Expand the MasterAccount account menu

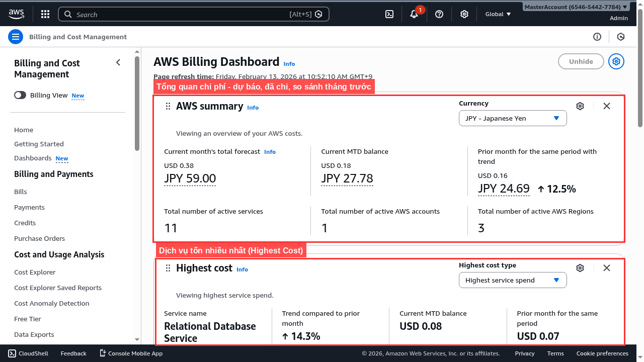(x=576, y=7)
